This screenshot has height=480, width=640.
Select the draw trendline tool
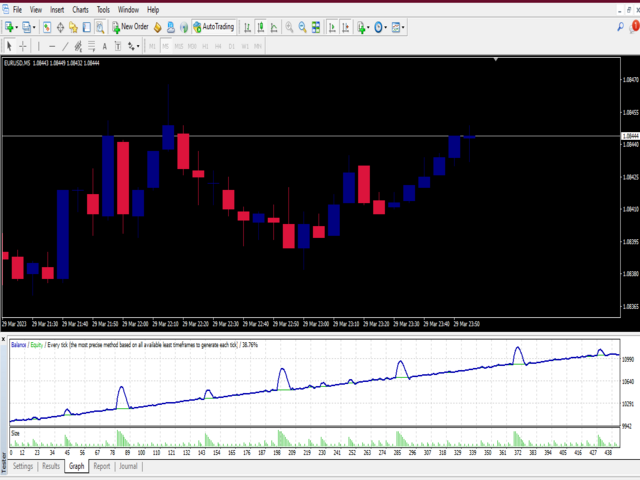(65, 46)
